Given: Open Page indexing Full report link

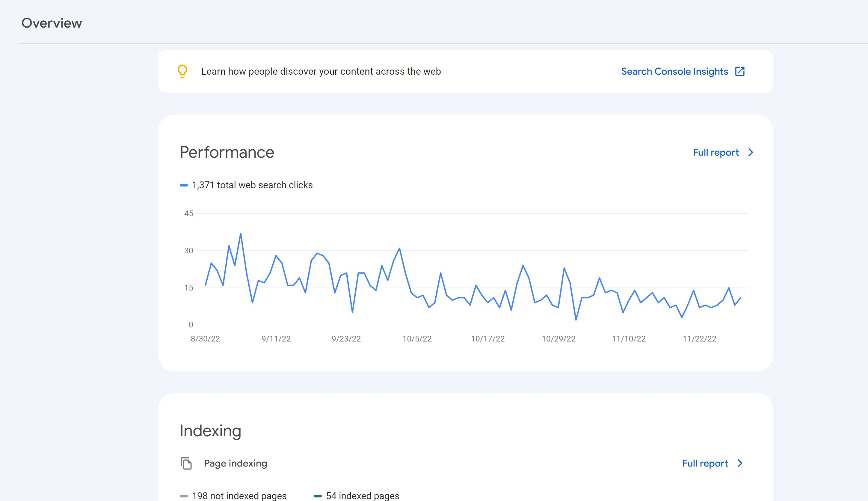Looking at the screenshot, I should [705, 463].
